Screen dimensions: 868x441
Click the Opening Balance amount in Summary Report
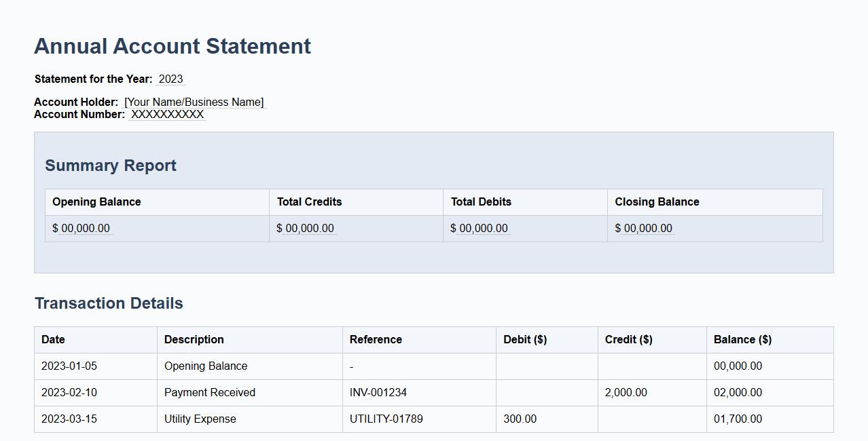click(81, 228)
